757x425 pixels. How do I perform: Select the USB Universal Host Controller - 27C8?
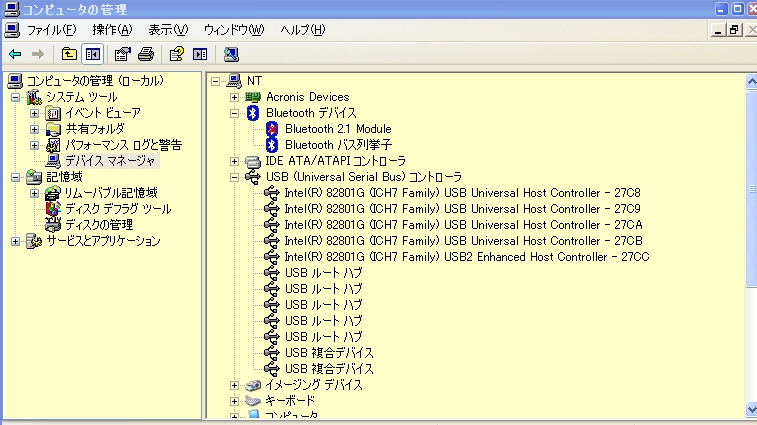pyautogui.click(x=462, y=193)
